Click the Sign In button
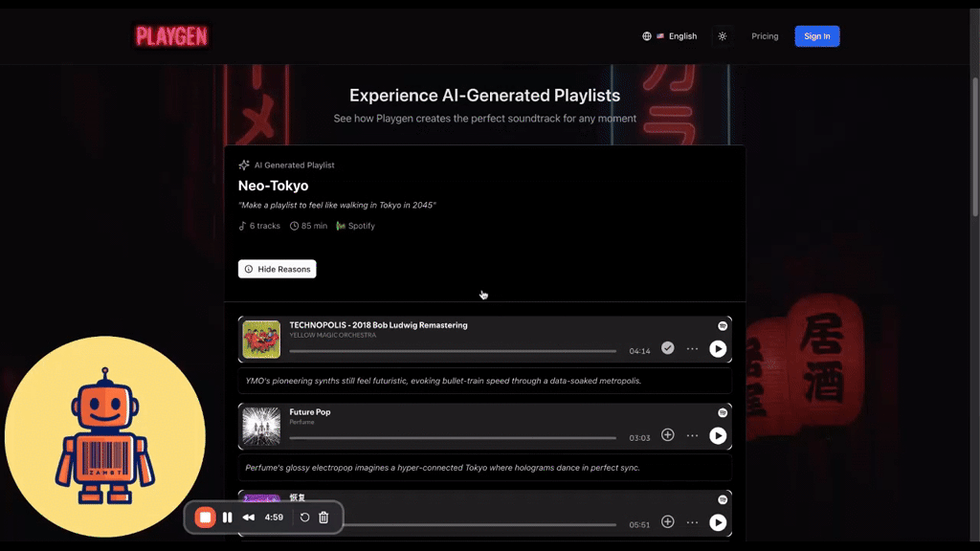 817,36
